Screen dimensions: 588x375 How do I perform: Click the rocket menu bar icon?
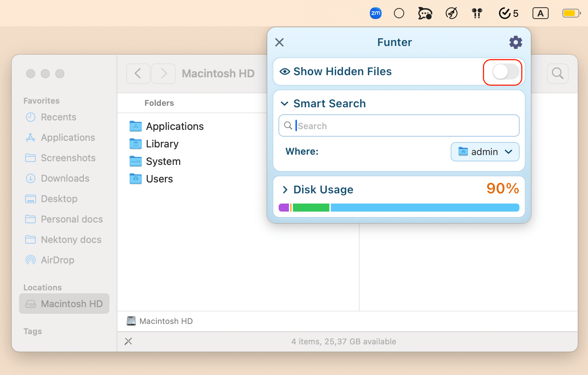tap(452, 13)
